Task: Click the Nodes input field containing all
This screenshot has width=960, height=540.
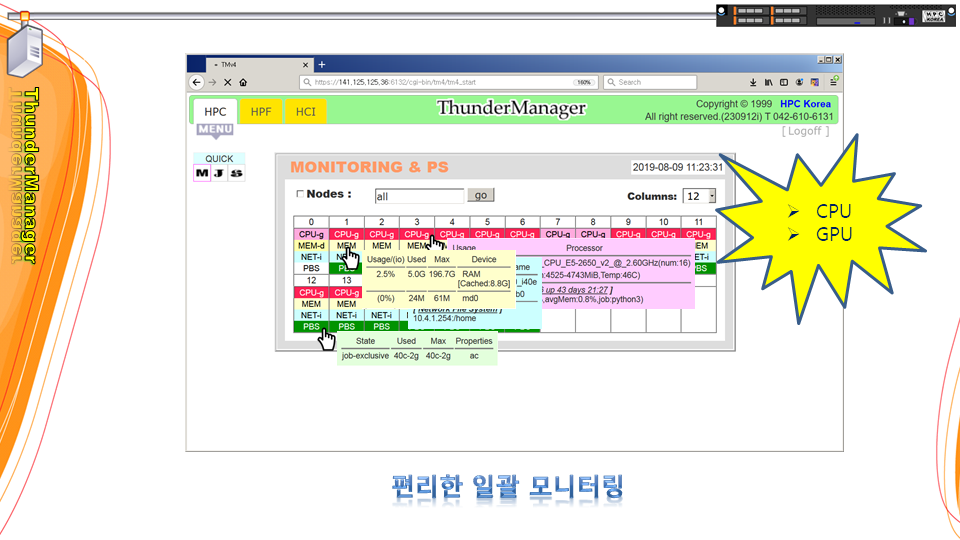Action: click(419, 196)
